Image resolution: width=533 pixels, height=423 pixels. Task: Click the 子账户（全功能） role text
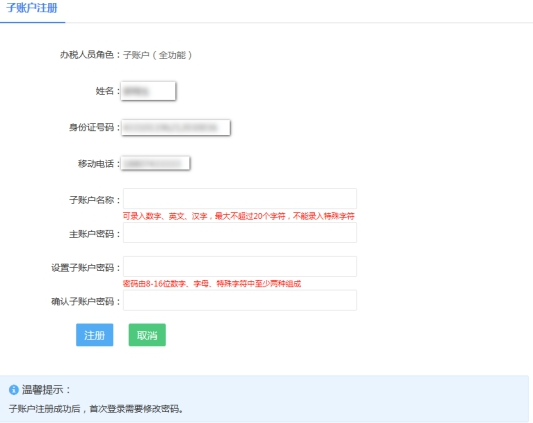[158, 55]
